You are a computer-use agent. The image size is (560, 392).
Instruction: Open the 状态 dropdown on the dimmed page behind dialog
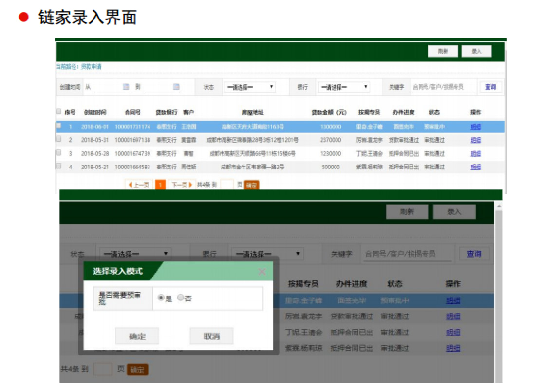coord(135,254)
